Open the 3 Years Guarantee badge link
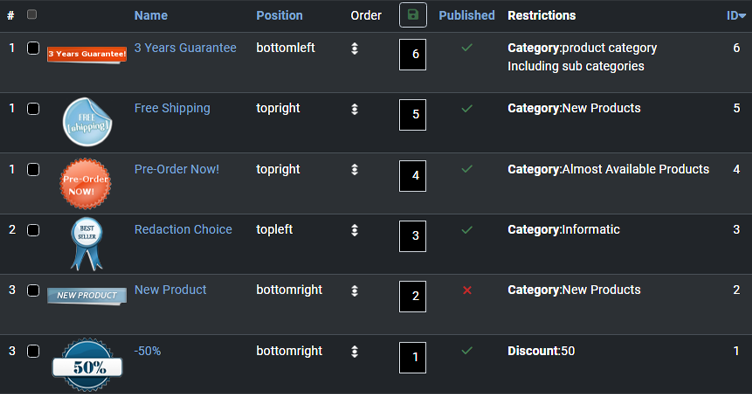Image resolution: width=752 pixels, height=394 pixels. pos(185,48)
